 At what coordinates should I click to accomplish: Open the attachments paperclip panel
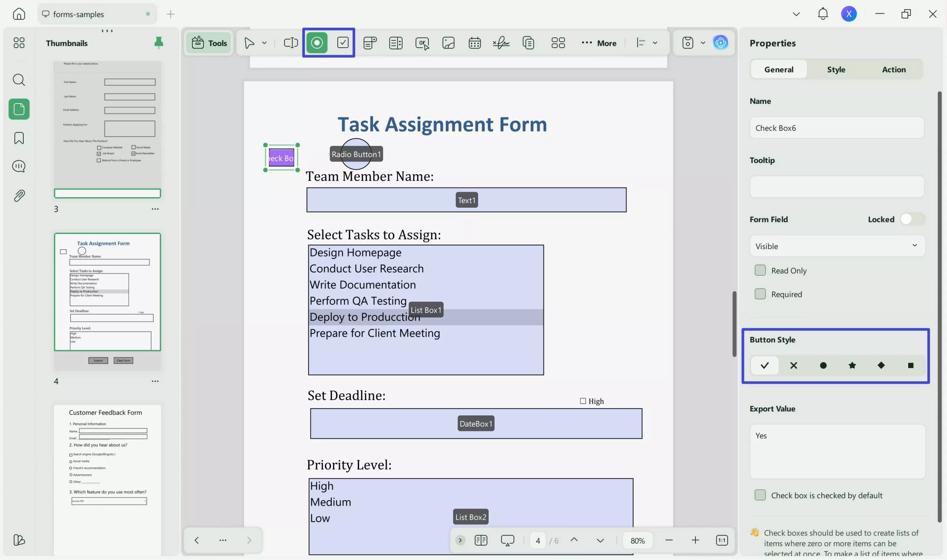[x=19, y=196]
